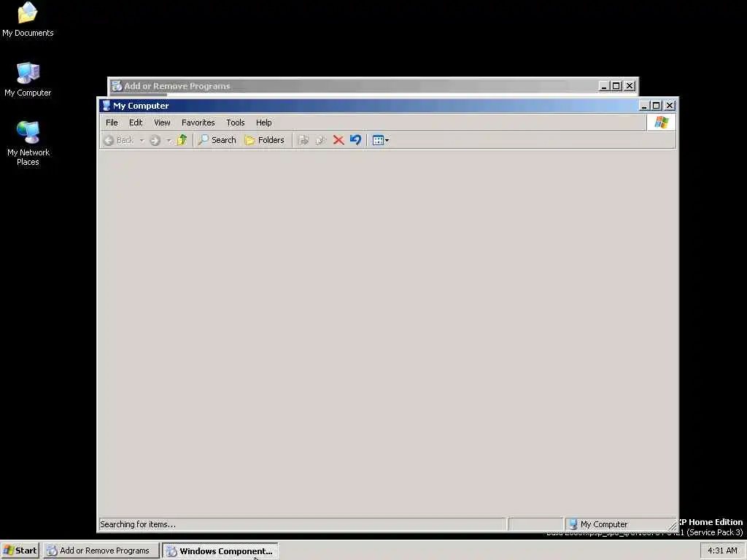Open the Favorites menu
The height and width of the screenshot is (560, 747).
point(198,122)
